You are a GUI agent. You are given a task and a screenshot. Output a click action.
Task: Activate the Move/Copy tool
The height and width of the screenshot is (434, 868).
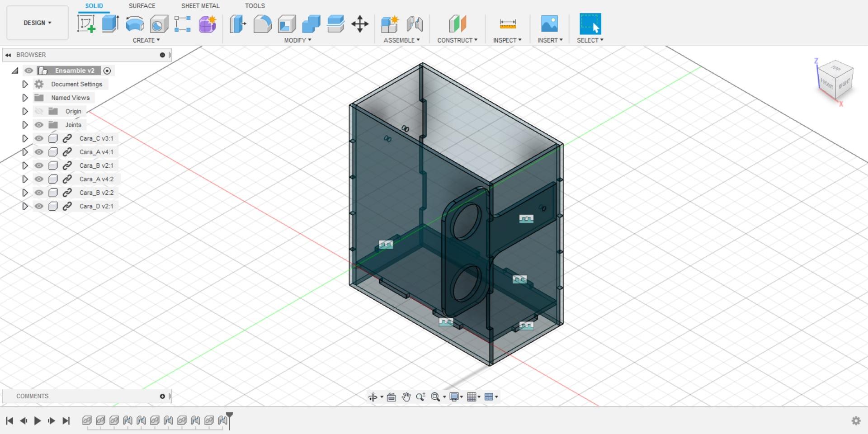click(360, 24)
